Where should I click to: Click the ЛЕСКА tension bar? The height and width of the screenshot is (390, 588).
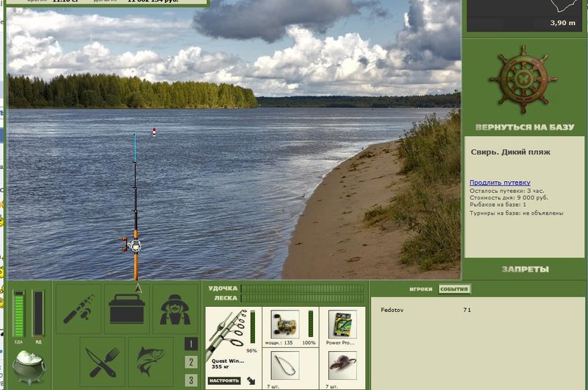tap(302, 298)
